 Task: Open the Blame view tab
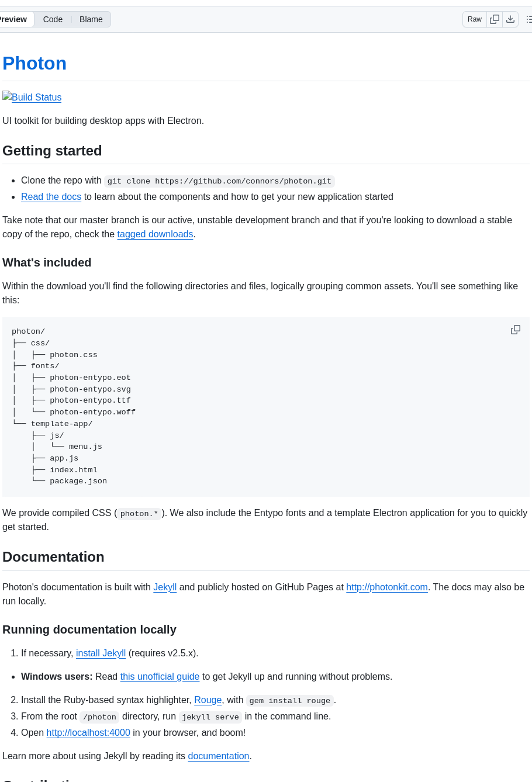pos(91,19)
